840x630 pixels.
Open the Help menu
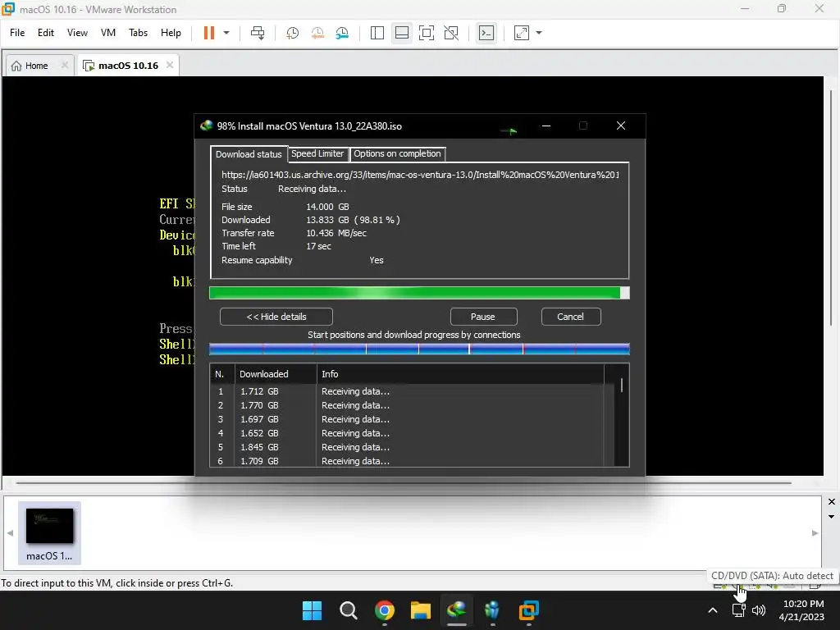(x=171, y=33)
